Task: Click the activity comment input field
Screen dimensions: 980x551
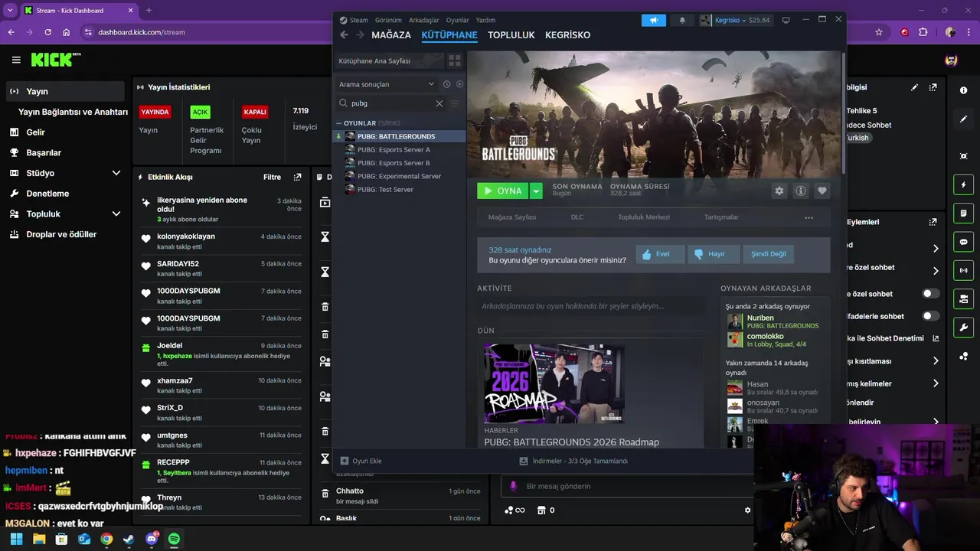Action: (x=590, y=306)
